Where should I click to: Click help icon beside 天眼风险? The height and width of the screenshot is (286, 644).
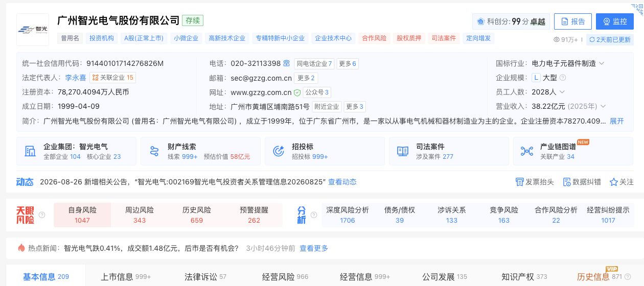[x=42, y=215]
